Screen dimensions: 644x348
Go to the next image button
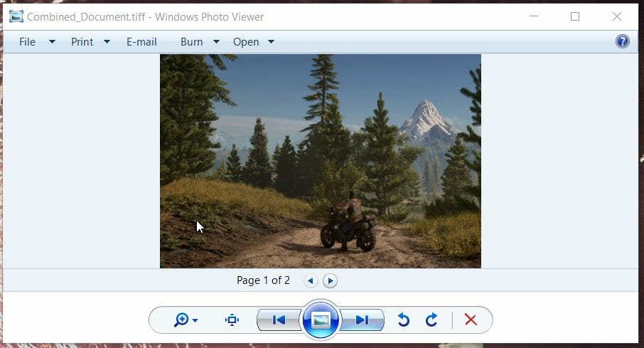[362, 320]
